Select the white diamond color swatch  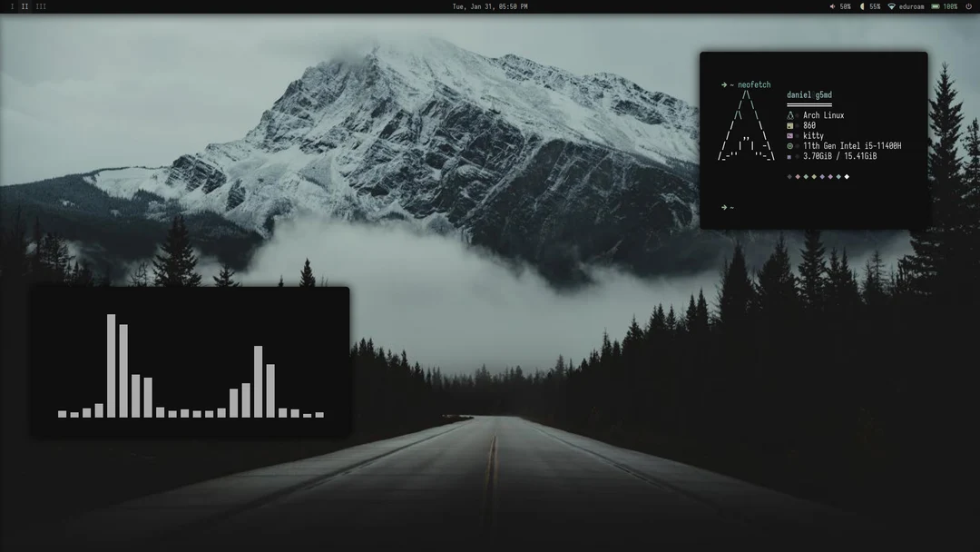(848, 176)
